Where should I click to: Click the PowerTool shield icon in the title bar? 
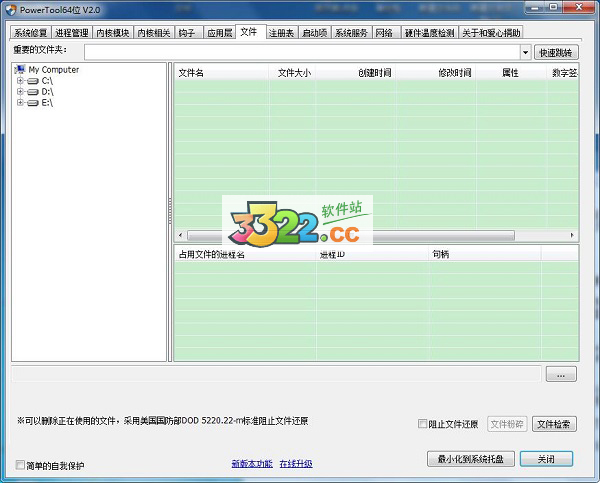(11, 10)
